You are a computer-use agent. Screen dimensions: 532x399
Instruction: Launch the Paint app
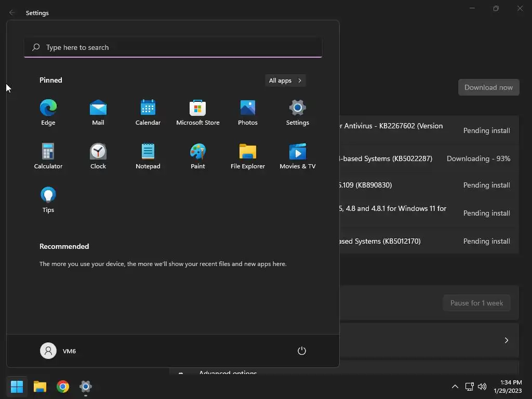coord(198,156)
